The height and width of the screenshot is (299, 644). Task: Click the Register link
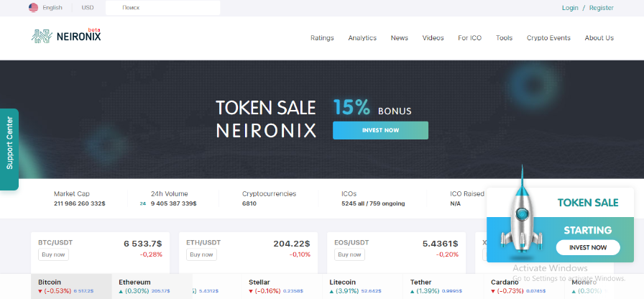click(602, 7)
